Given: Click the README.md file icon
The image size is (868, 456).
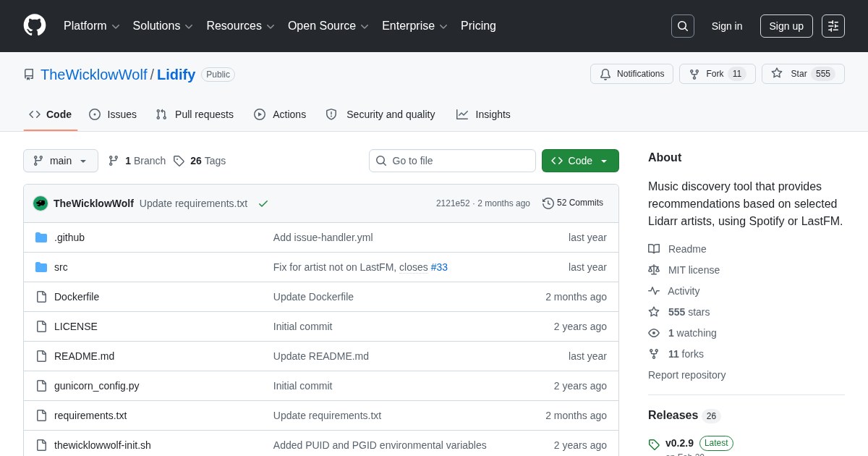Looking at the screenshot, I should click(41, 356).
